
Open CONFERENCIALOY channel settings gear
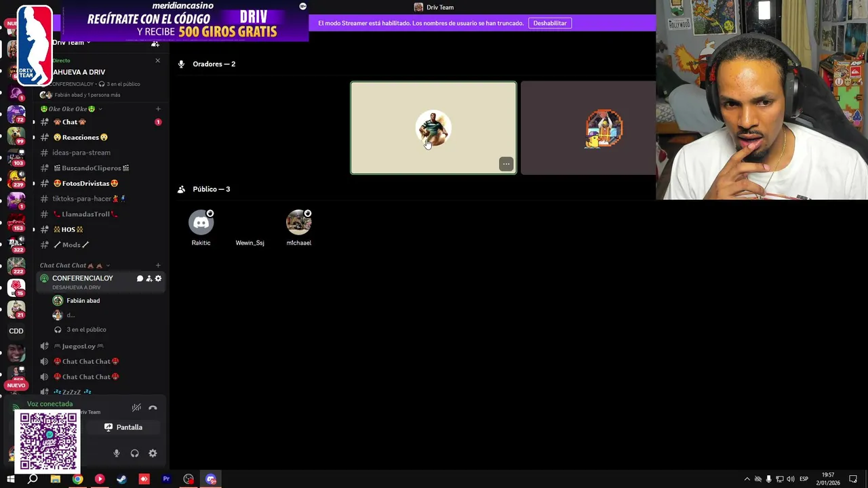click(159, 279)
